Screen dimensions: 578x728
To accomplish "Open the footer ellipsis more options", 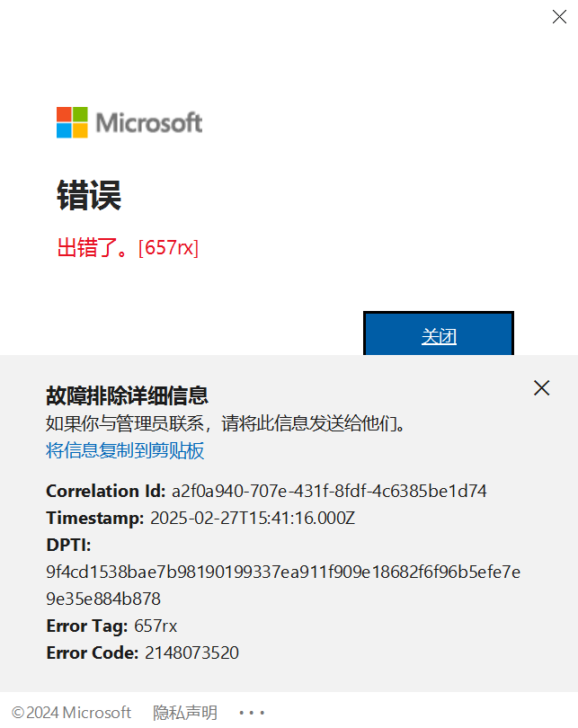I will coord(252,712).
